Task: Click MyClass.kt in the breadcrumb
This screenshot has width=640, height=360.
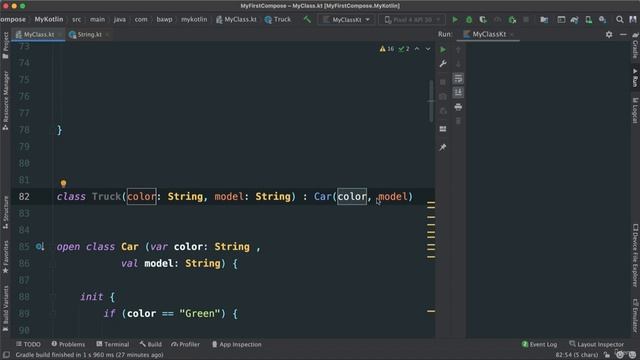Action: click(236, 19)
